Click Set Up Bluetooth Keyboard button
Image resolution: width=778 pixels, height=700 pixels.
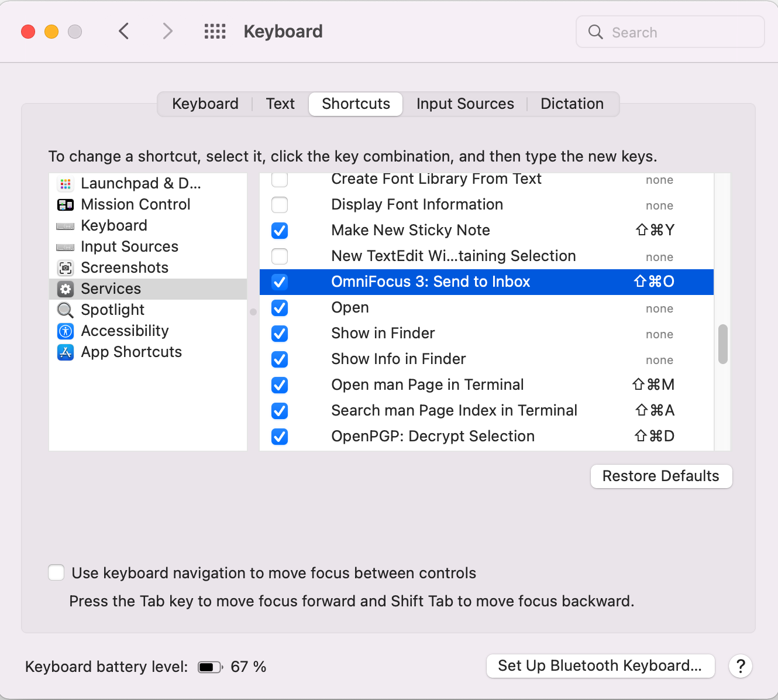tap(600, 666)
